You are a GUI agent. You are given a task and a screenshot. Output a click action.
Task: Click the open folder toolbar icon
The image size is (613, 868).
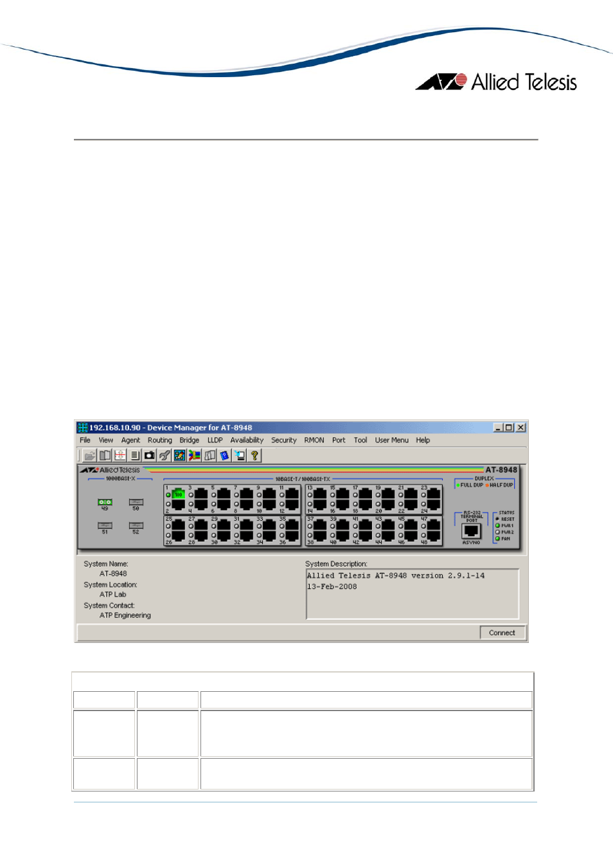89,455
